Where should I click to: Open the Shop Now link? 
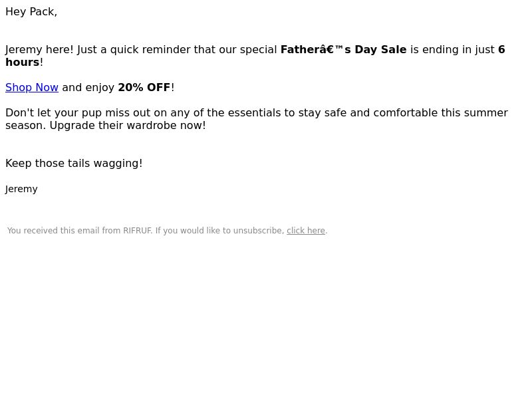click(x=32, y=88)
